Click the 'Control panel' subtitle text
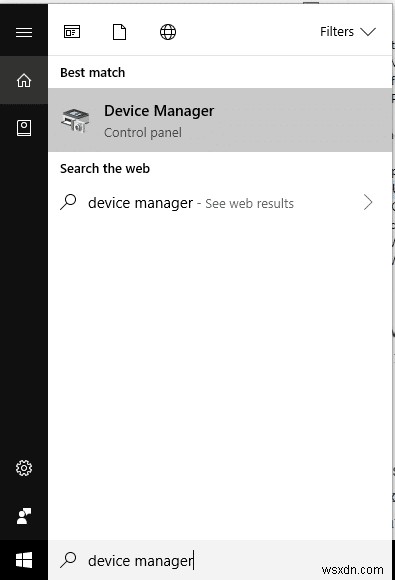This screenshot has width=395, height=580. [x=143, y=132]
